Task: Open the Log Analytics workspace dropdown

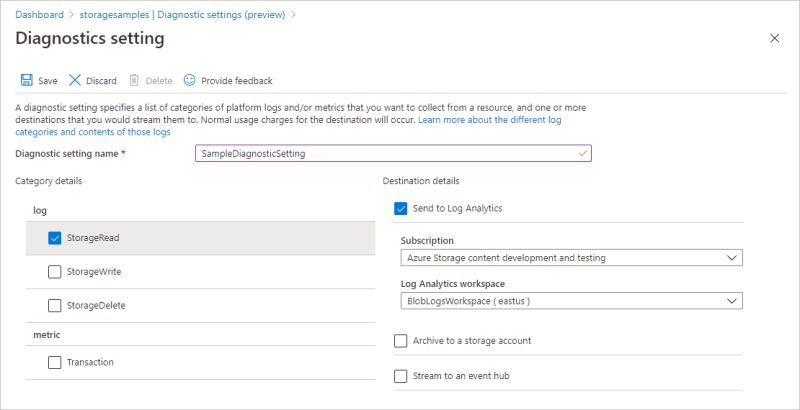Action: (x=571, y=301)
